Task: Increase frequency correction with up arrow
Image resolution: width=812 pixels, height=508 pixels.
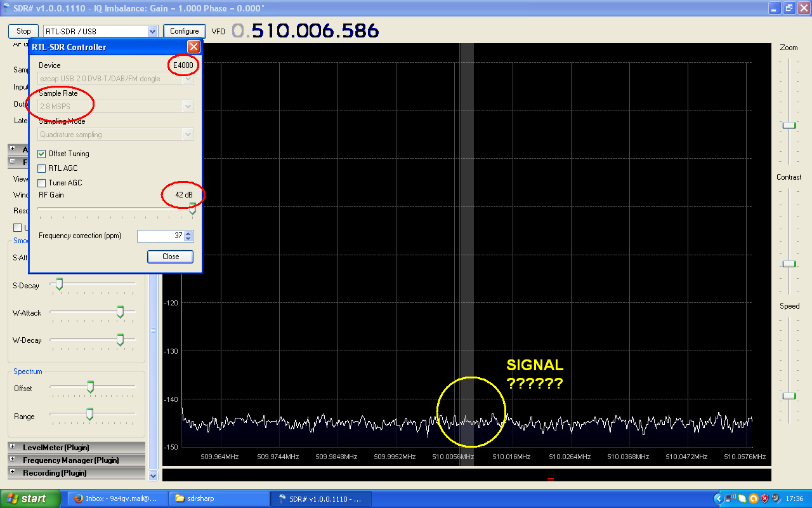Action: [188, 233]
